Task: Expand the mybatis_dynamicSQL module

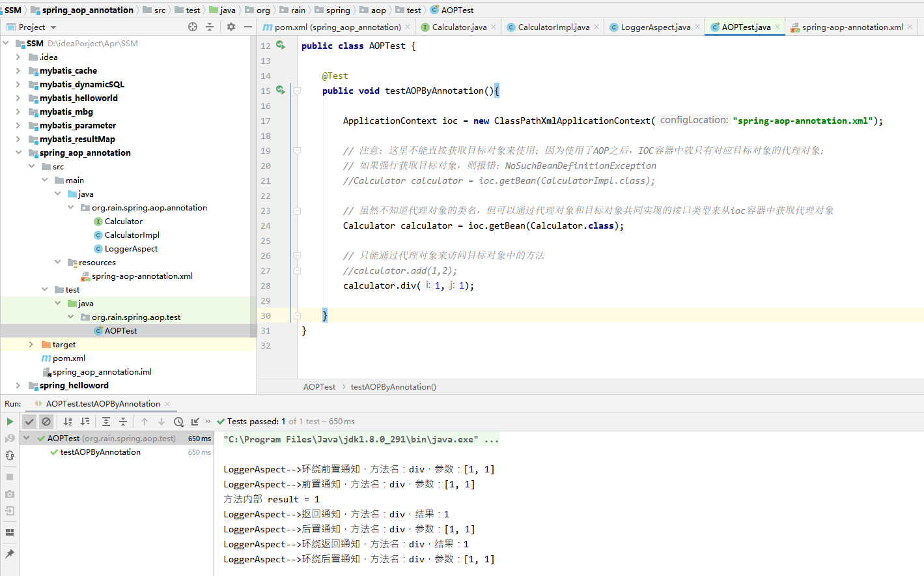Action: coord(18,84)
